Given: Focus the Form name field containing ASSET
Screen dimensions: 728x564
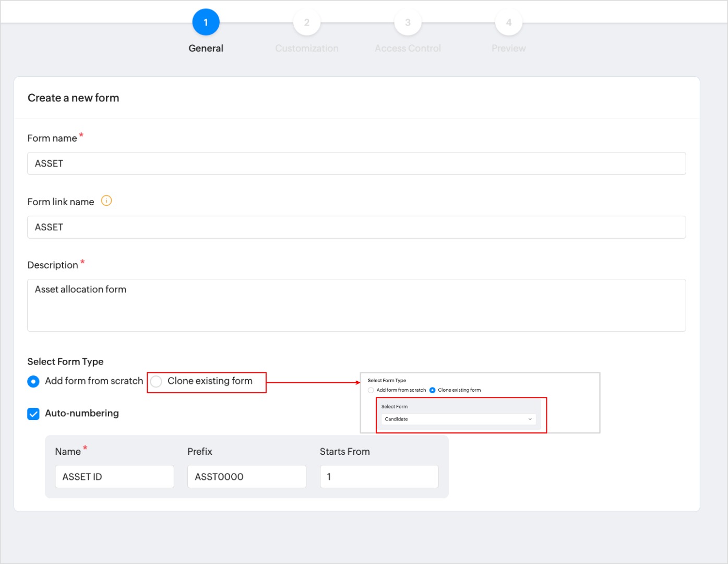Looking at the screenshot, I should [x=356, y=163].
